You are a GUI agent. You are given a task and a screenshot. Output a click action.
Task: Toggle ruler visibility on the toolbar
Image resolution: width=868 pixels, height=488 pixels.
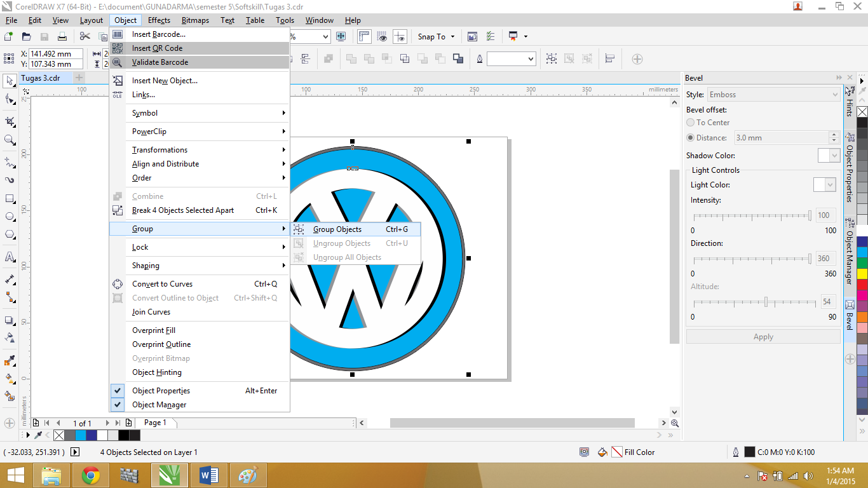(364, 36)
